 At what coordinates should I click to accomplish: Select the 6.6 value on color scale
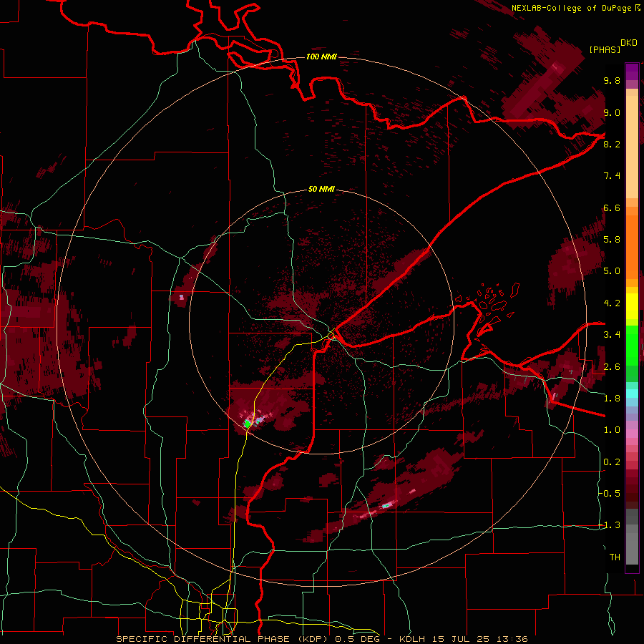point(612,208)
